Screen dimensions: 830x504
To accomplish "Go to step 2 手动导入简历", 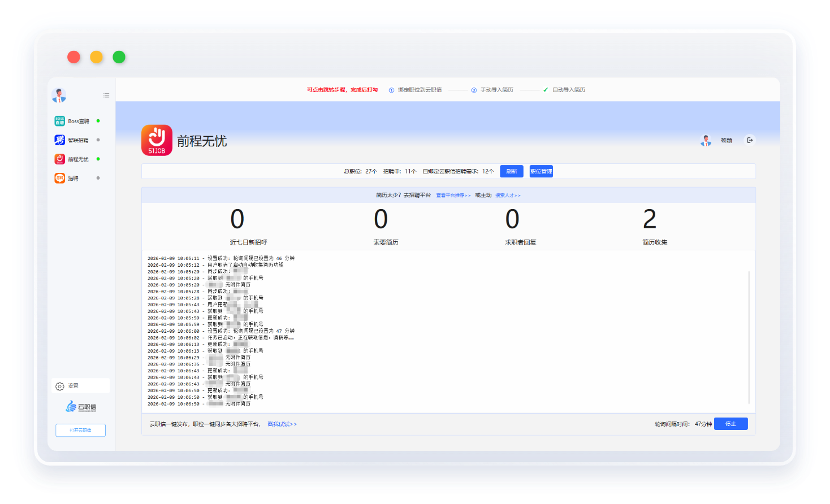I will coord(496,90).
